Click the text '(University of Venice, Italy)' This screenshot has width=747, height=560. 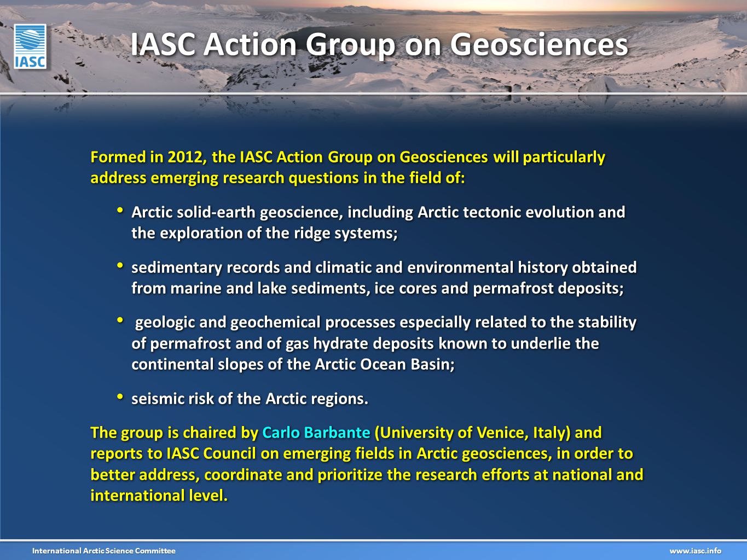pyautogui.click(x=473, y=433)
